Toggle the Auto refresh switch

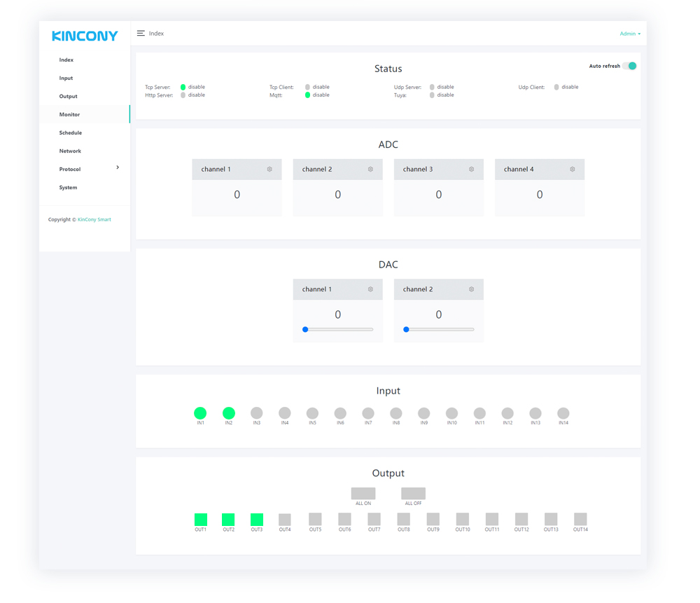coord(630,66)
